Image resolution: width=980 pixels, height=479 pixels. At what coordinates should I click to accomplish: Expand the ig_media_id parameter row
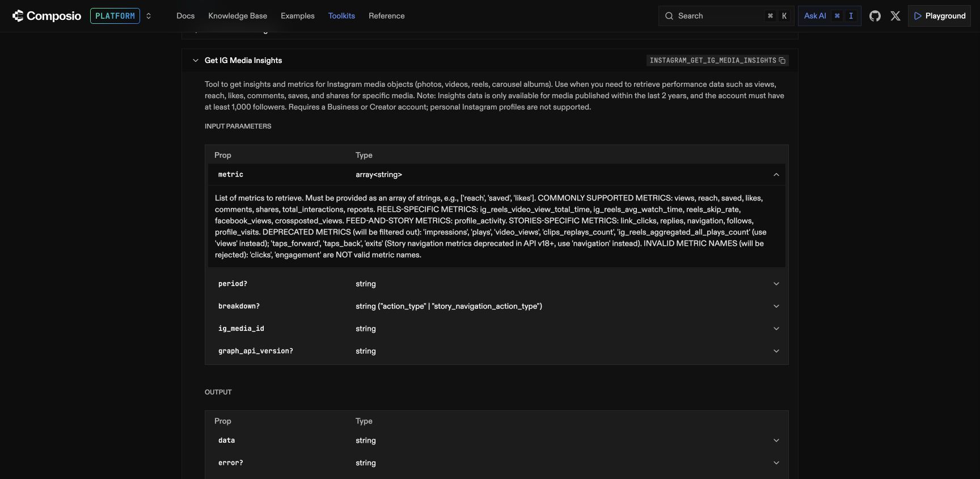click(x=497, y=329)
